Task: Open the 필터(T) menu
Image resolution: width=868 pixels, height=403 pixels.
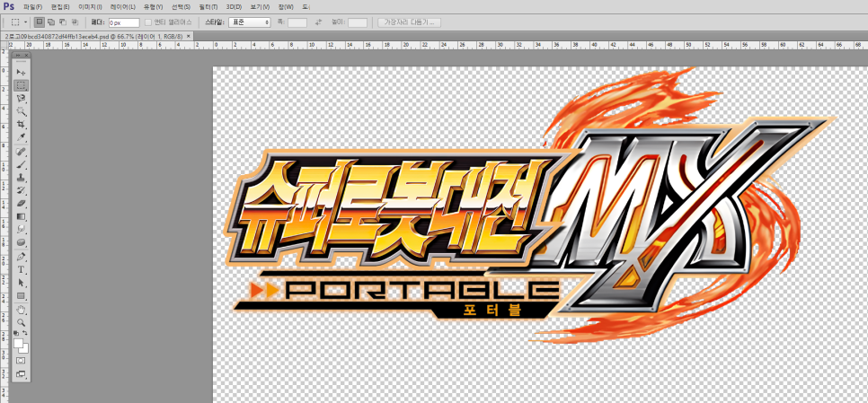Action: [x=208, y=6]
